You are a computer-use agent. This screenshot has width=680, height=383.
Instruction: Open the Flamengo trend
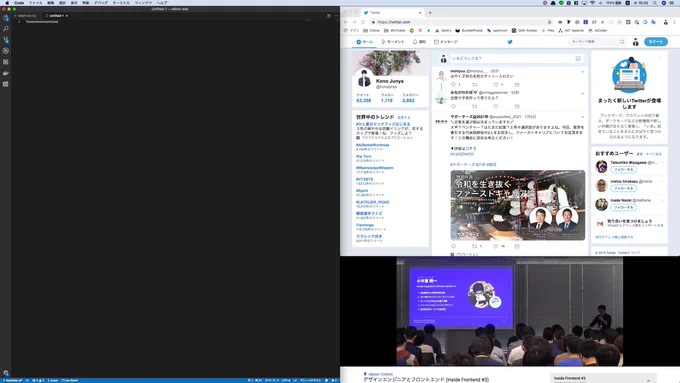(365, 225)
